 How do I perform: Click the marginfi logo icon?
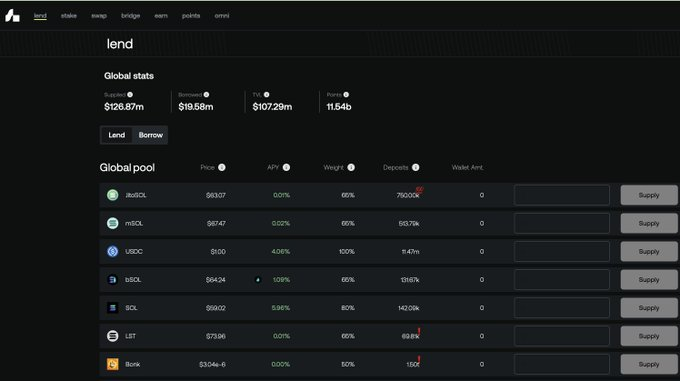(x=12, y=16)
